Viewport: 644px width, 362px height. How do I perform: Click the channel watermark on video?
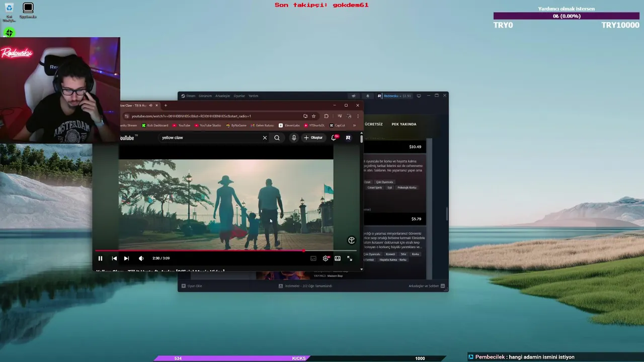(x=351, y=240)
